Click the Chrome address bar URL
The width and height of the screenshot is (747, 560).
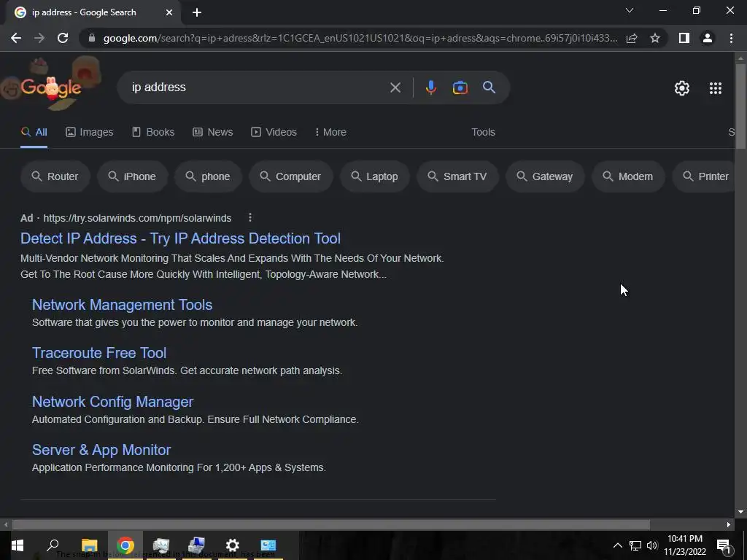[x=360, y=38]
